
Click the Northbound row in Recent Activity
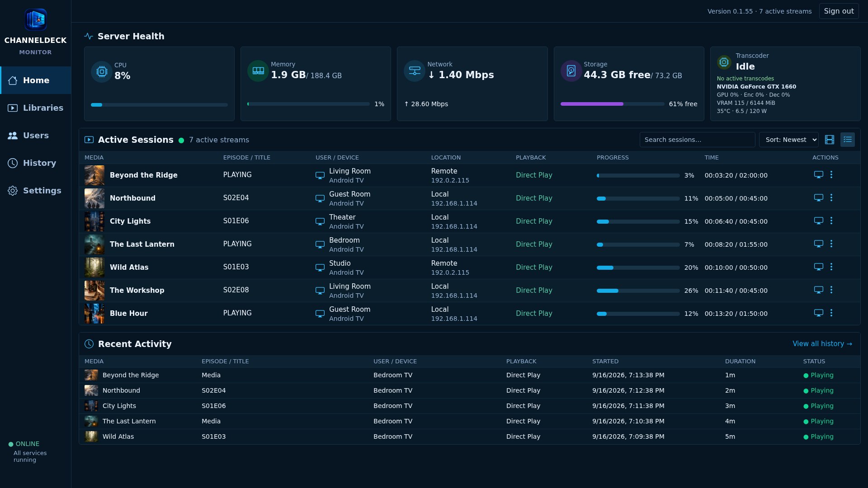(469, 390)
